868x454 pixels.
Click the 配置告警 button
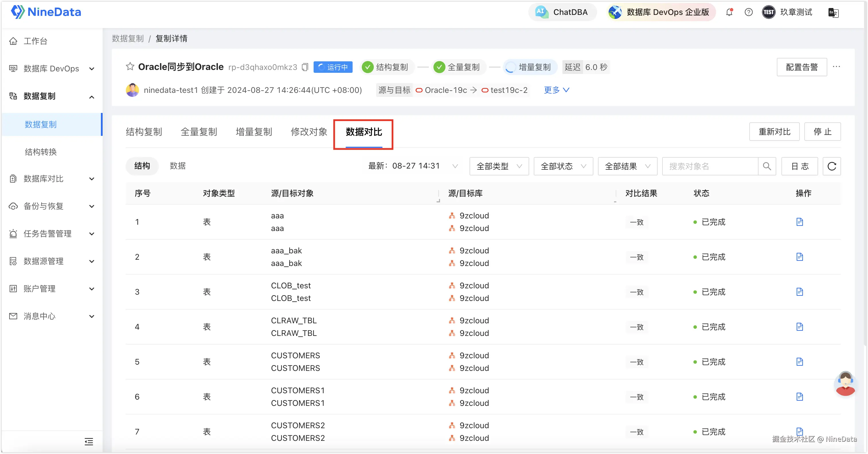(x=801, y=67)
